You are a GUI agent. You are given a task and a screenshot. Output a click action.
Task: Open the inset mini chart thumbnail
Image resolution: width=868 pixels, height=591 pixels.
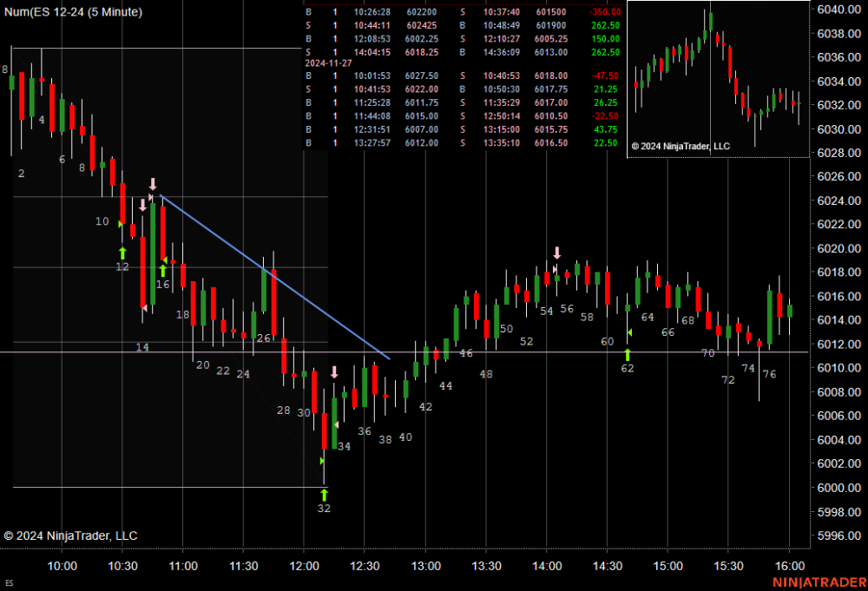(x=718, y=79)
